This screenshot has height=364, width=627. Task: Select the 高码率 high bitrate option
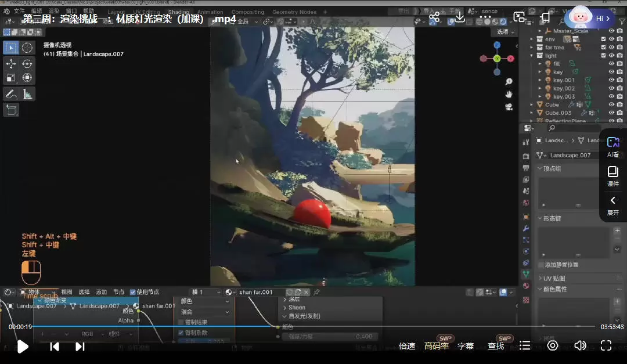[436, 346]
